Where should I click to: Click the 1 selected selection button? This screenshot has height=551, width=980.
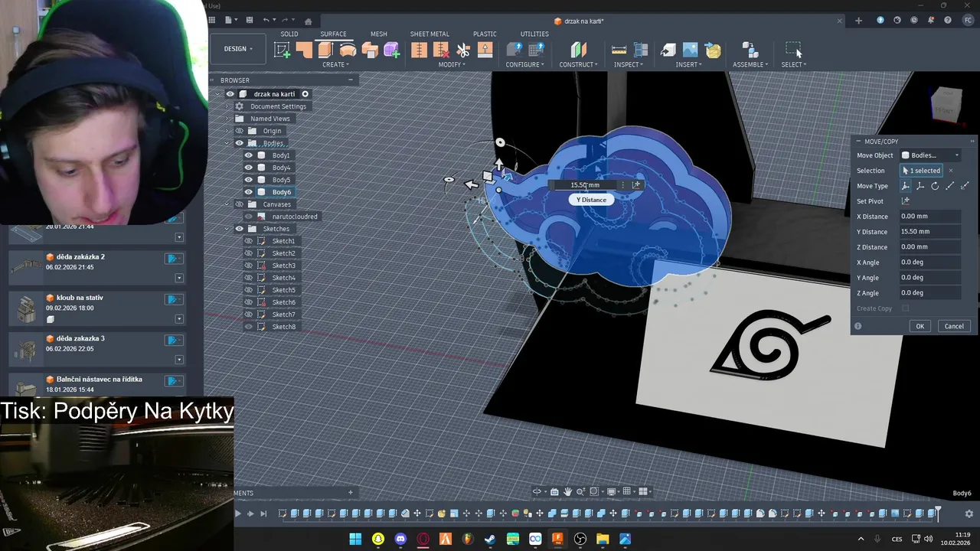pyautogui.click(x=922, y=171)
